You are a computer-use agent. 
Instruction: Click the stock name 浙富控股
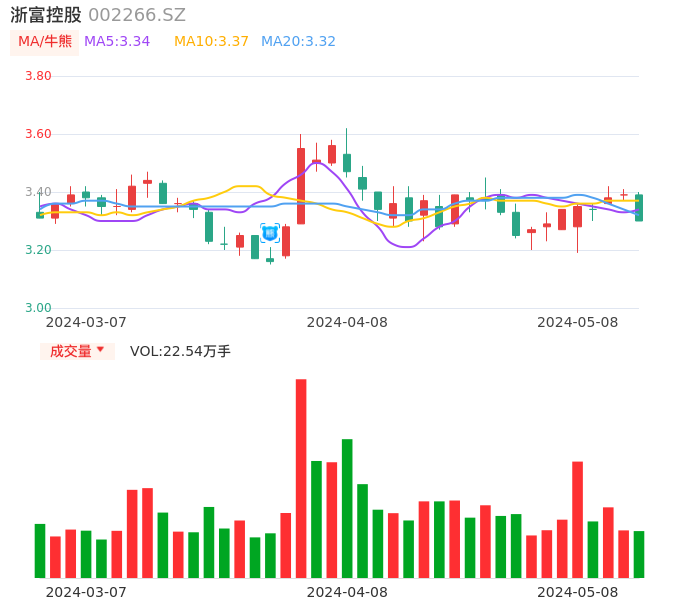(46, 15)
